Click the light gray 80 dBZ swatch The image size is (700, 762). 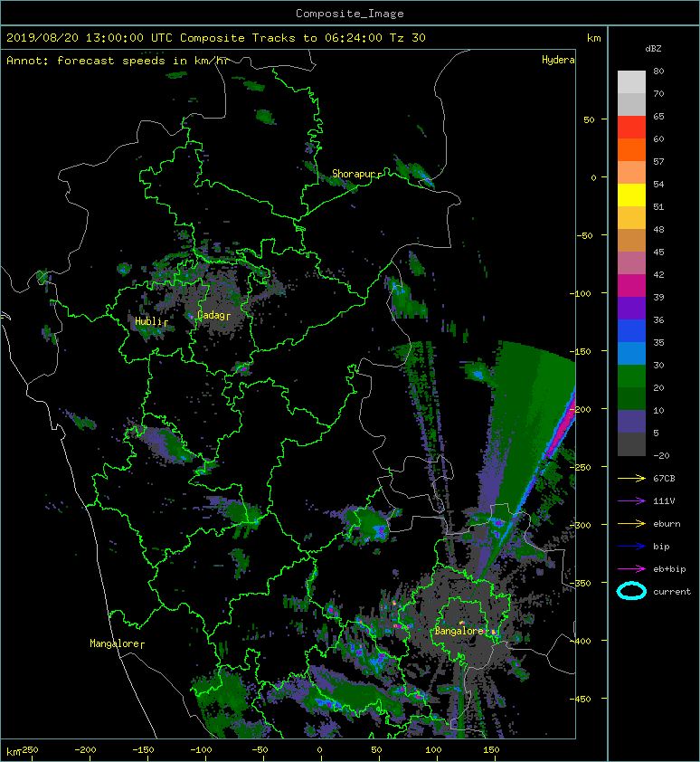[631, 82]
